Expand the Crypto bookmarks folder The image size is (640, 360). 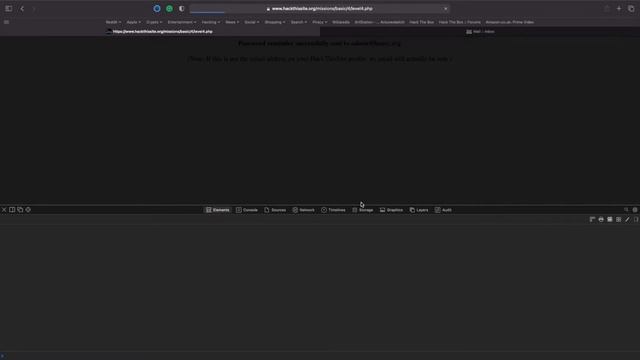[154, 22]
